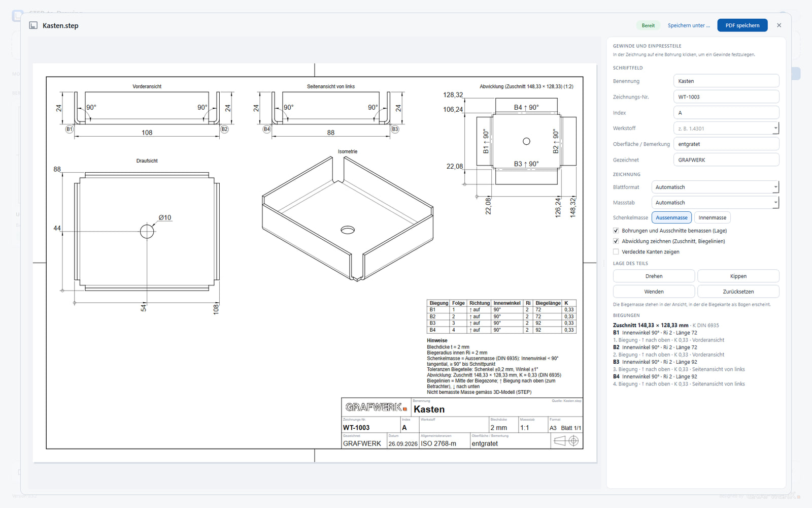
Task: Click the Kasten title in the title block
Action: click(x=429, y=409)
